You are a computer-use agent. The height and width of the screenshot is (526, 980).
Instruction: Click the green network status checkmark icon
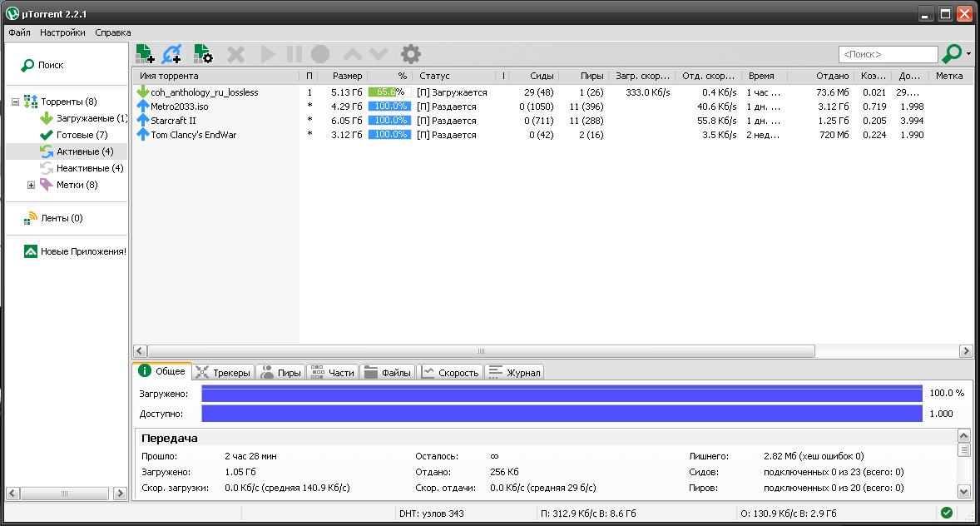(x=947, y=513)
